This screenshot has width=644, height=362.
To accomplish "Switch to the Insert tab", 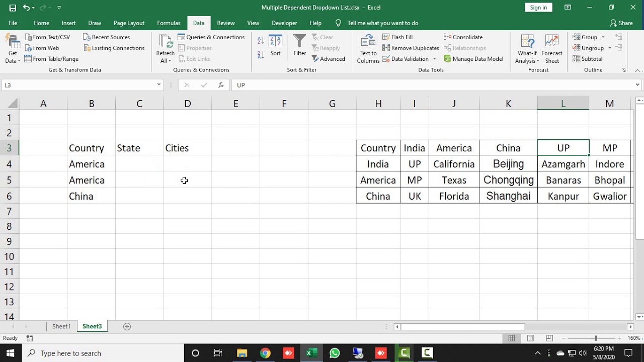I will [68, 23].
